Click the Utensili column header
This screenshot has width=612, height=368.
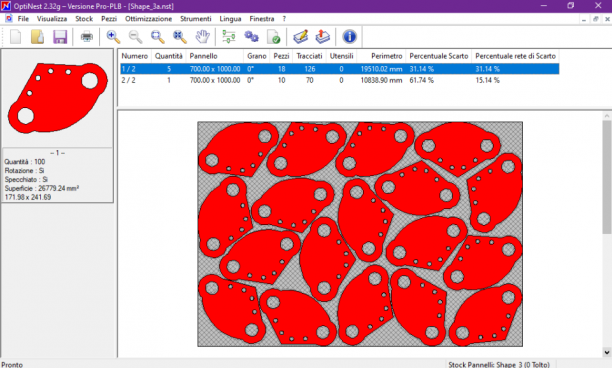pyautogui.click(x=341, y=56)
